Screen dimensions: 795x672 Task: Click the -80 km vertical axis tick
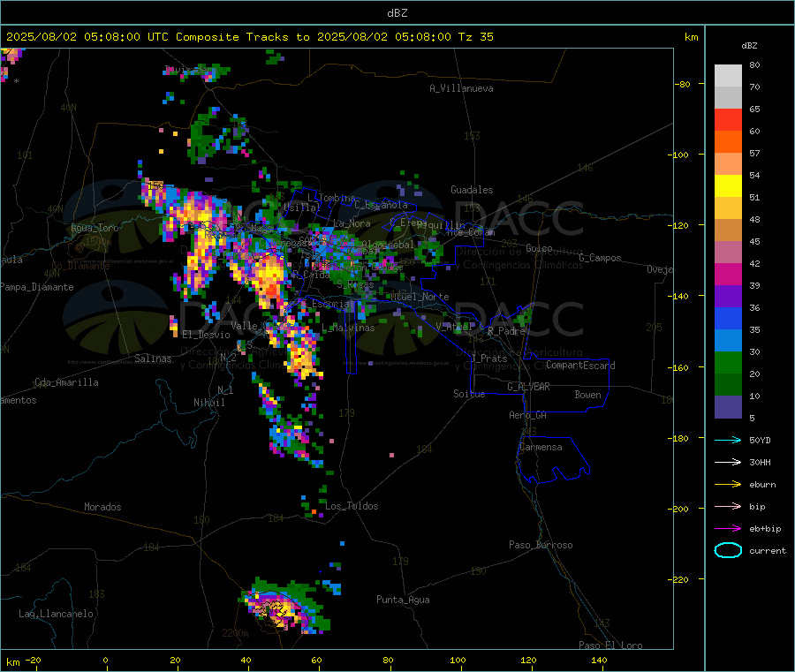coord(683,85)
